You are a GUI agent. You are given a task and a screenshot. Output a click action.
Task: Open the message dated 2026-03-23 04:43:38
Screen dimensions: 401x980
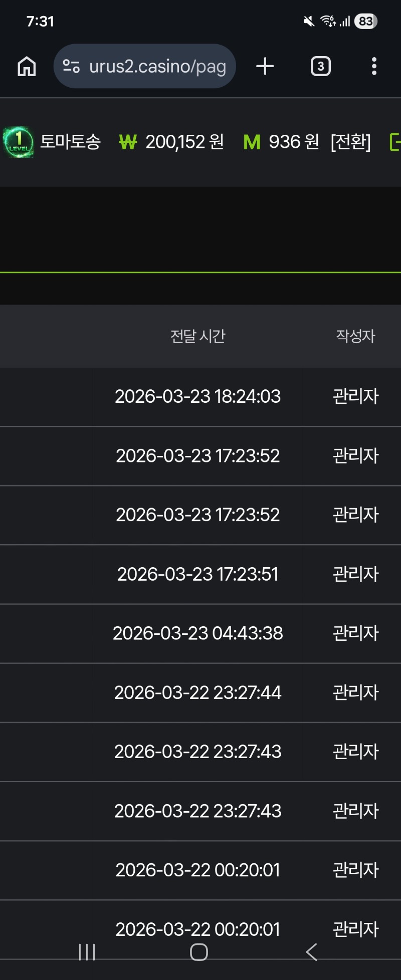click(197, 633)
